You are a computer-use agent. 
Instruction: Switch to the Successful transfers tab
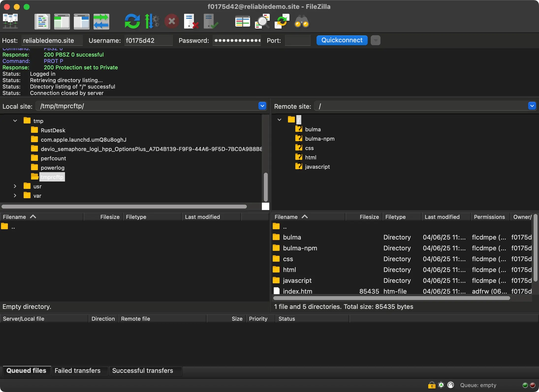[x=143, y=371]
